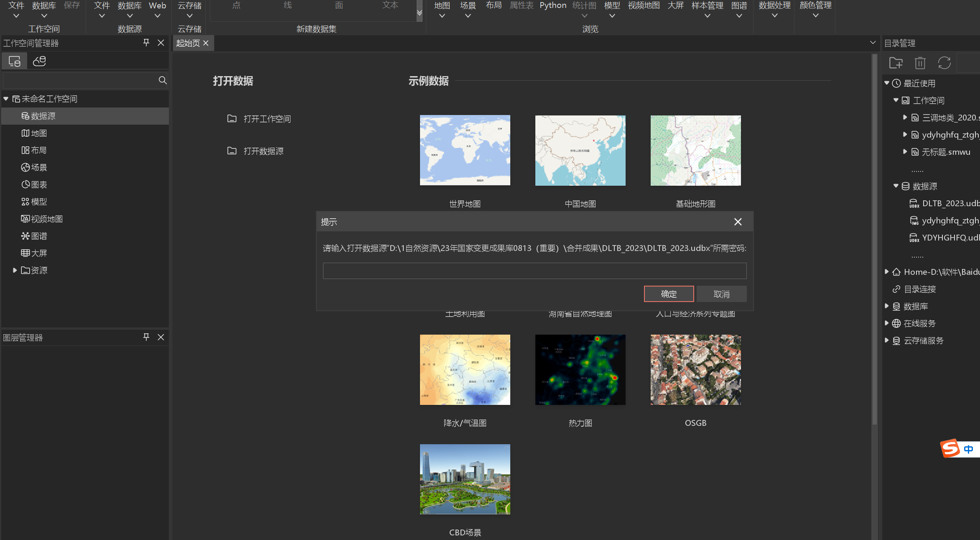Switch to the cloud resources view icon
The image size is (980, 540).
[x=39, y=61]
